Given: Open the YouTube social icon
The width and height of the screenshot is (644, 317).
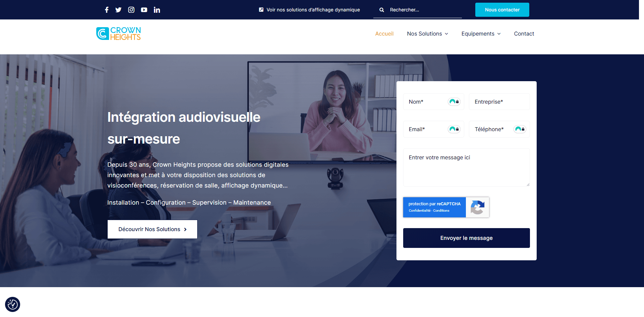Looking at the screenshot, I should 144,10.
